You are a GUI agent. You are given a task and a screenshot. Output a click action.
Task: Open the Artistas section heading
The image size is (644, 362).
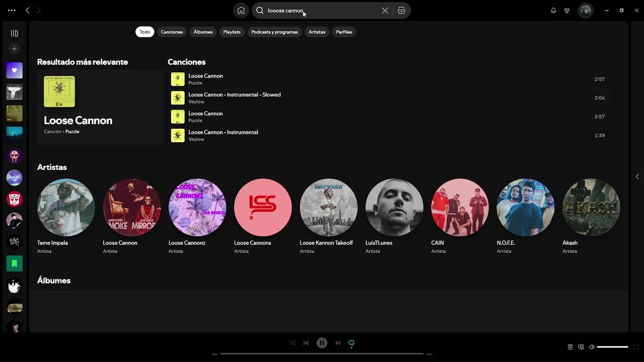tap(52, 167)
